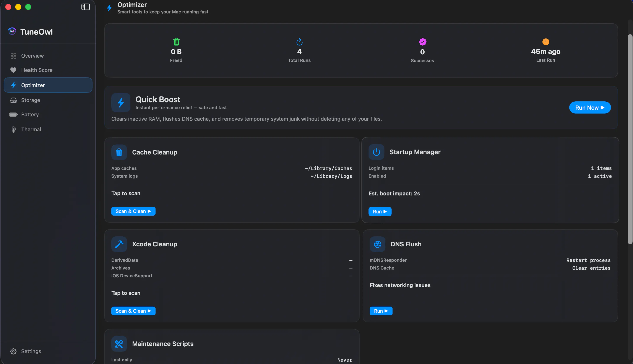Click the 'Never' value
Screen dimensions: 633x364
(345, 360)
